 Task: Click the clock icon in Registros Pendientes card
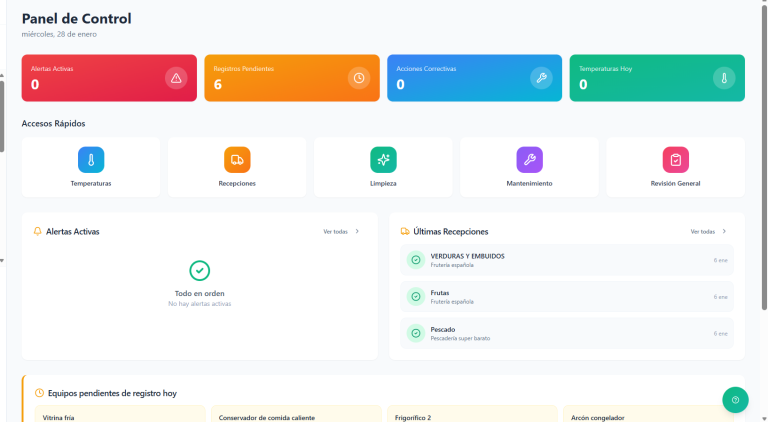359,78
